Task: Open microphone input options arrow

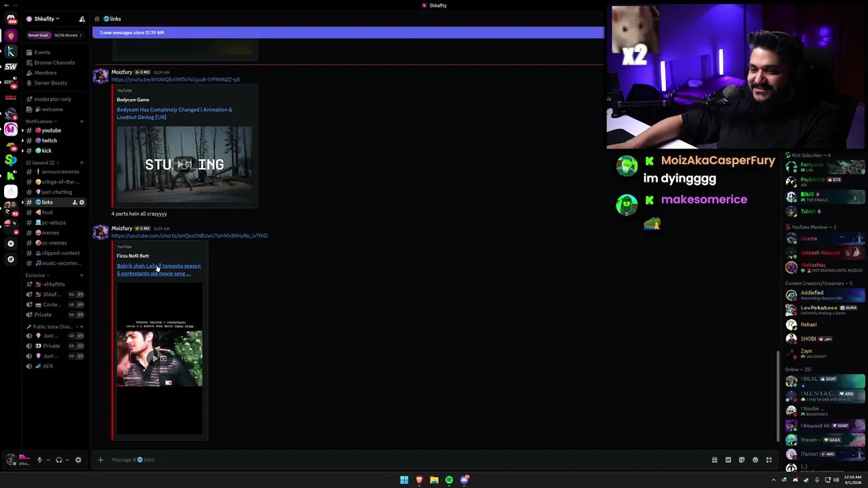Action: (x=47, y=460)
